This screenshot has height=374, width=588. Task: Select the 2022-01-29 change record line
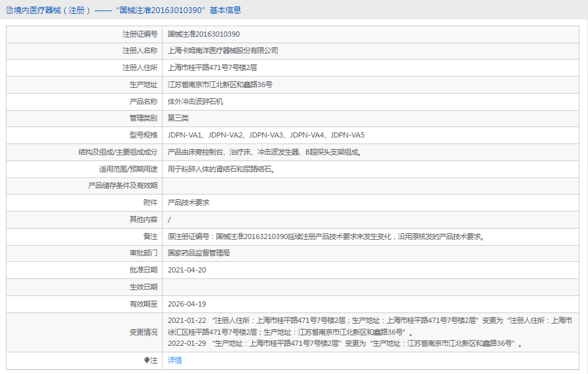coord(345,343)
